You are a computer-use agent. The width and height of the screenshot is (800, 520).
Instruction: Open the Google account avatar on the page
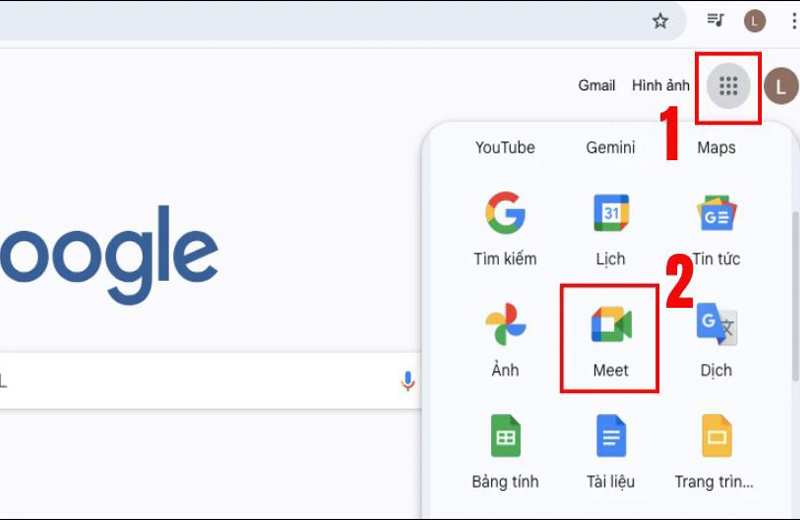781,87
